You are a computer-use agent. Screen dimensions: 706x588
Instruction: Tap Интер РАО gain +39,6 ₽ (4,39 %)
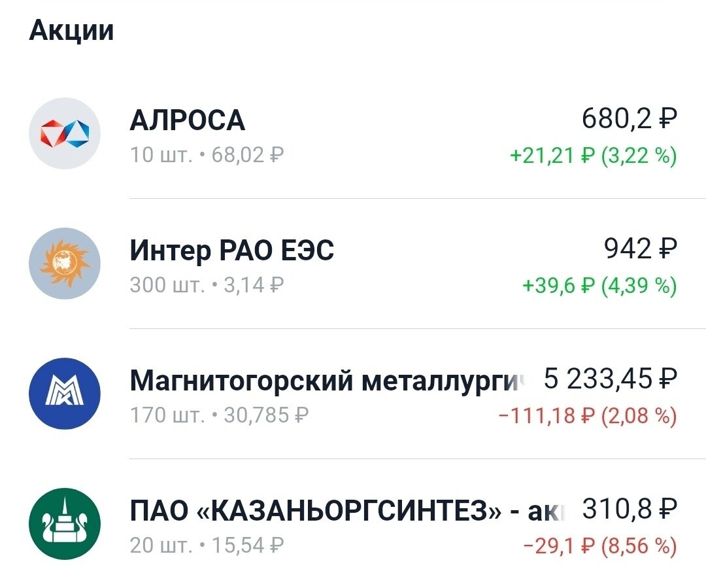(599, 286)
